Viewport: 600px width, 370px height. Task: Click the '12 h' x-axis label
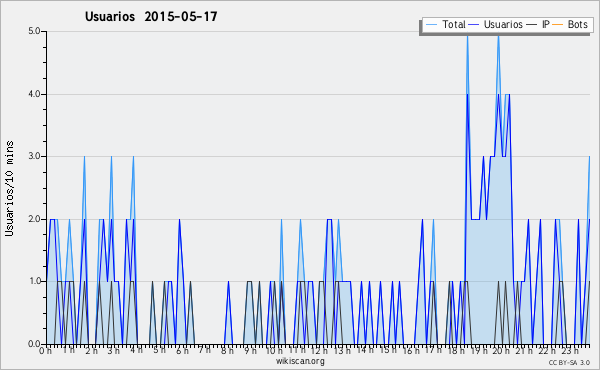point(319,351)
